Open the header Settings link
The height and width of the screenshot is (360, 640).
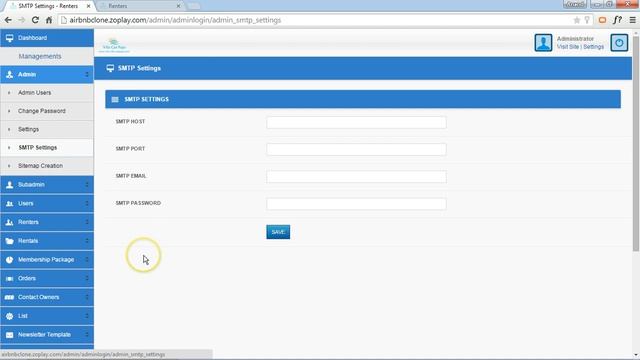593,47
